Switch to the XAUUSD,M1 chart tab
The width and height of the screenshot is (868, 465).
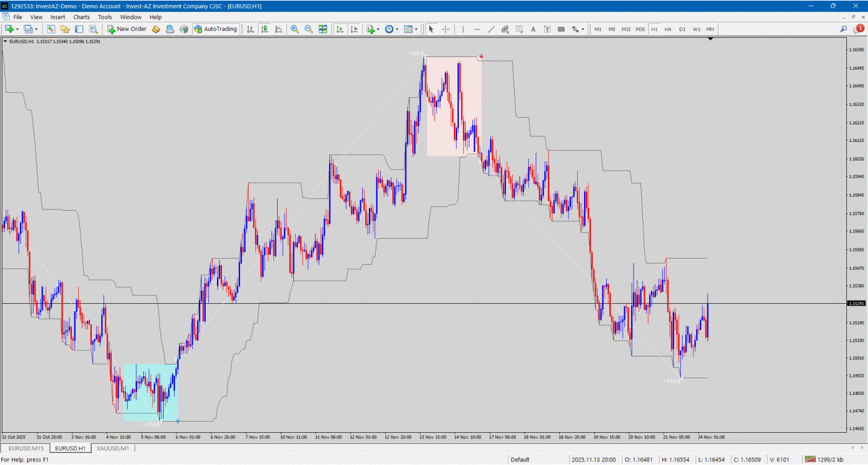113,448
